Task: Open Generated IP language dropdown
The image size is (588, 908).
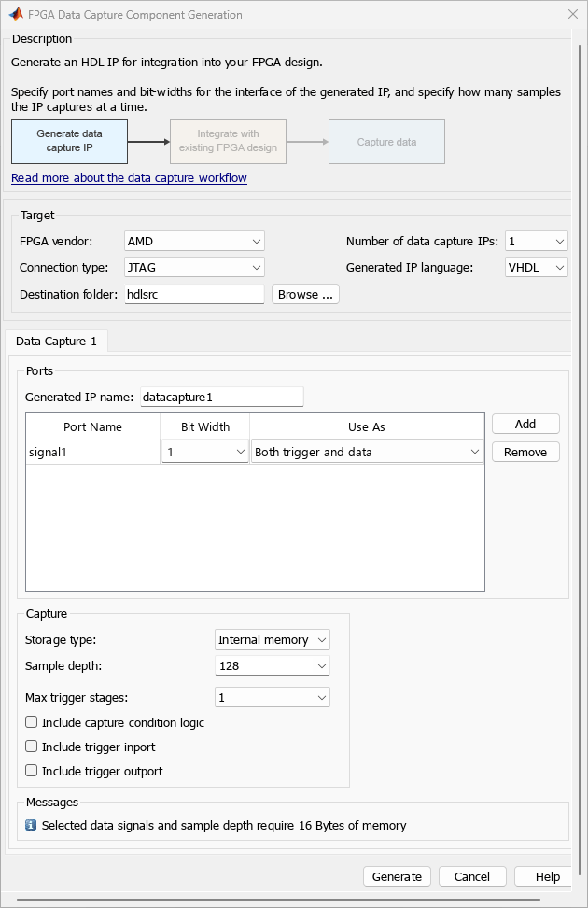Action: [x=536, y=268]
